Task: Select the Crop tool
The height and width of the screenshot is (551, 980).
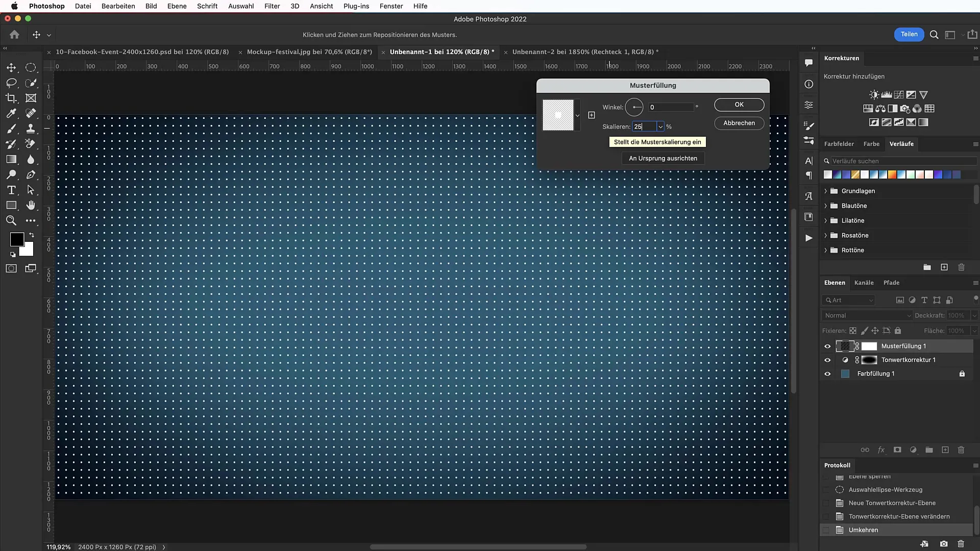Action: click(x=11, y=97)
